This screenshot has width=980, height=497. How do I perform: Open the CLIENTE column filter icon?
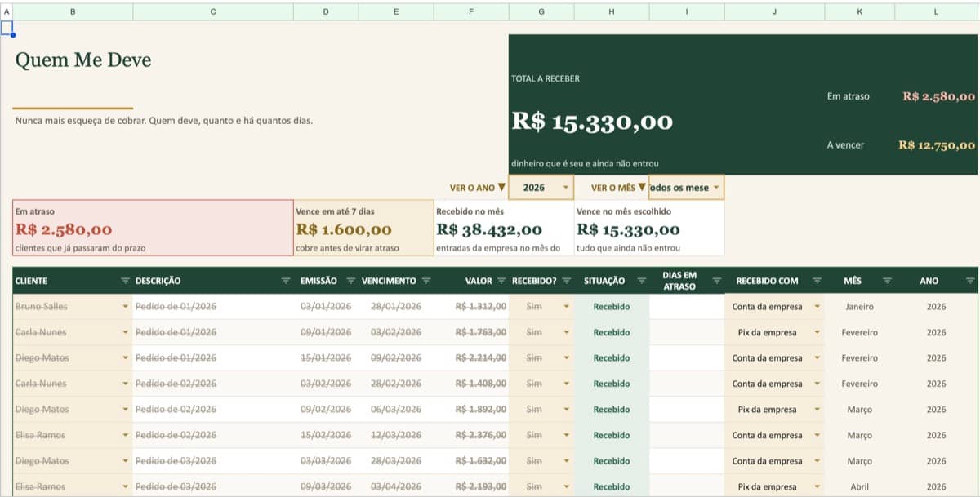tap(125, 281)
